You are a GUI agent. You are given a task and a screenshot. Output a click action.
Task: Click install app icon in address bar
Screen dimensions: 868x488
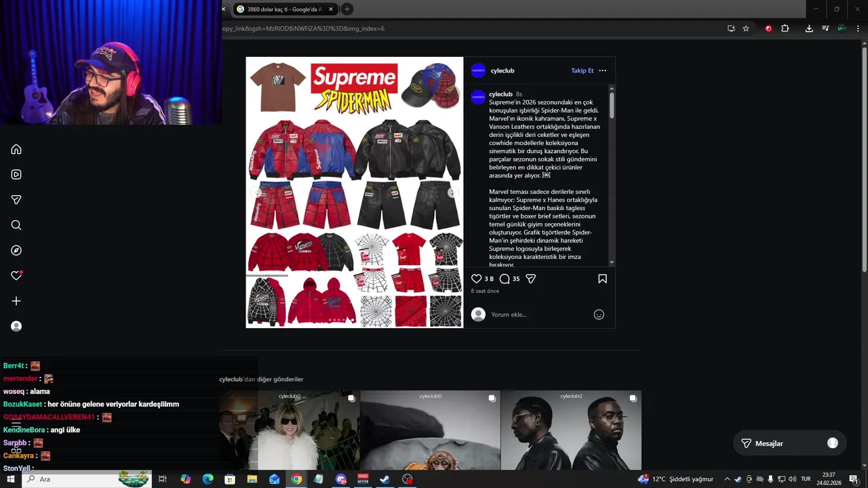731,28
